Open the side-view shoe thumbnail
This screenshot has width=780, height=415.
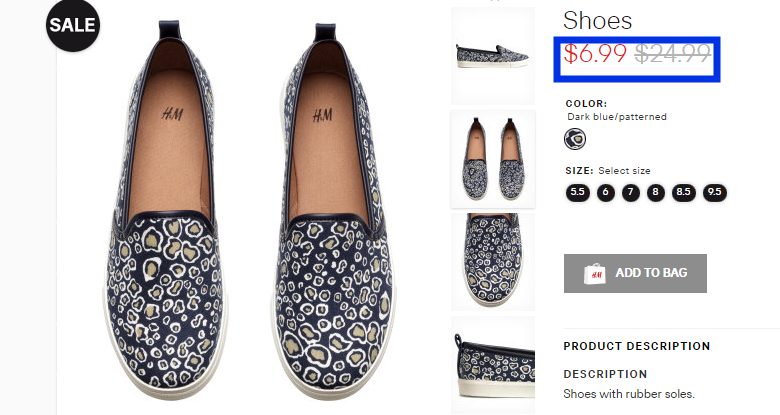pyautogui.click(x=493, y=56)
